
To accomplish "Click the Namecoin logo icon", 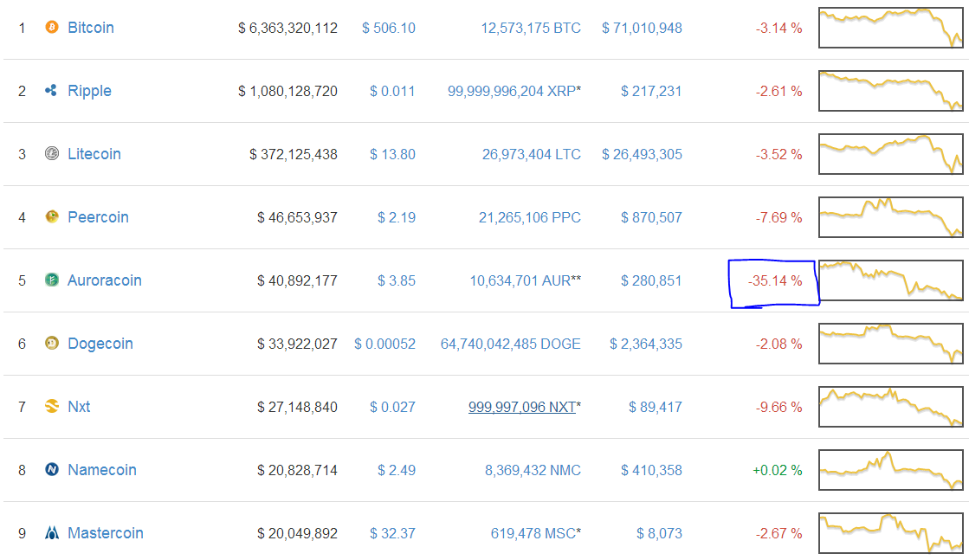I will (52, 470).
